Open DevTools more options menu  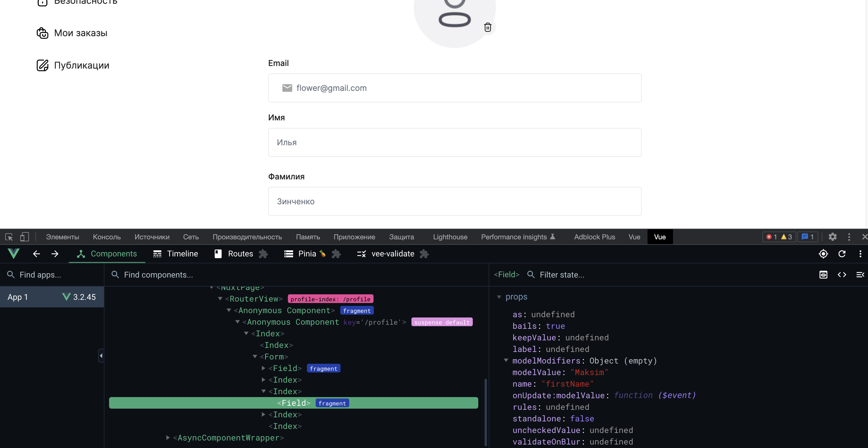[x=849, y=237]
